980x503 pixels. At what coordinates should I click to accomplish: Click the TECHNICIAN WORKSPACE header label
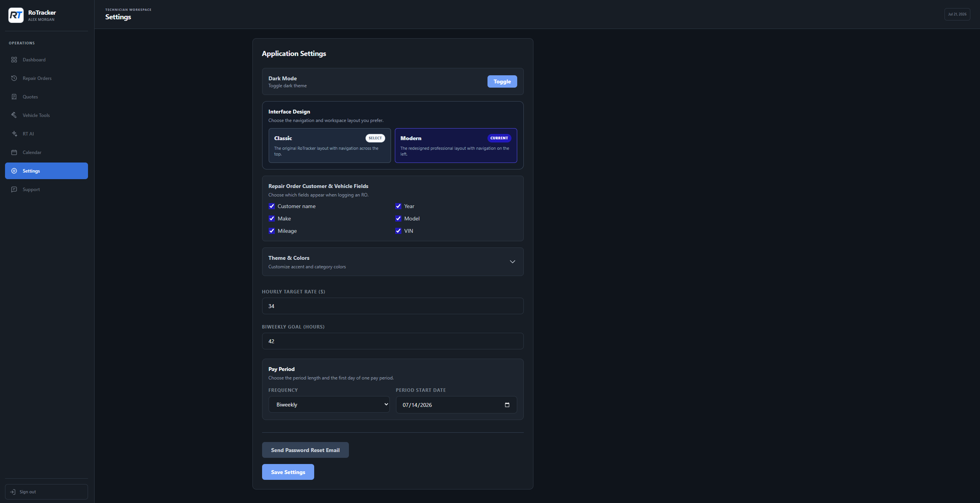pyautogui.click(x=129, y=10)
